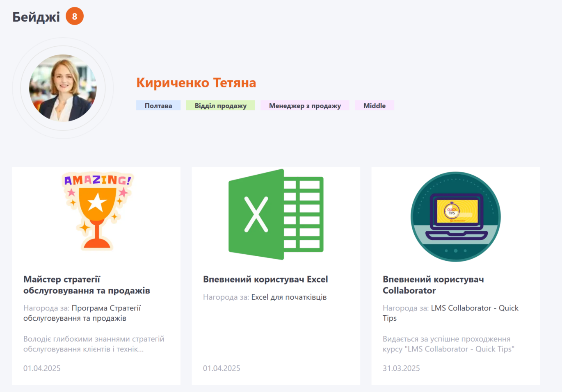Click date 31.03.2025 on Collaborator badge
The height and width of the screenshot is (392, 562).
point(401,368)
